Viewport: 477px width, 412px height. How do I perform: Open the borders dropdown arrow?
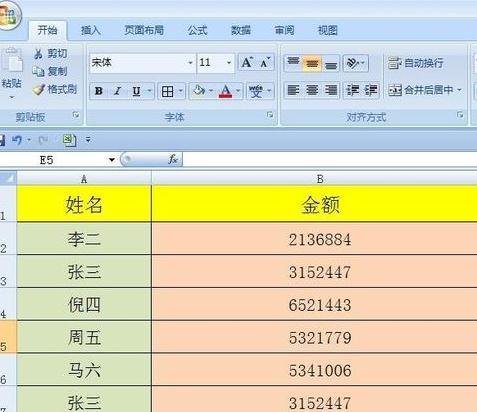coord(180,91)
